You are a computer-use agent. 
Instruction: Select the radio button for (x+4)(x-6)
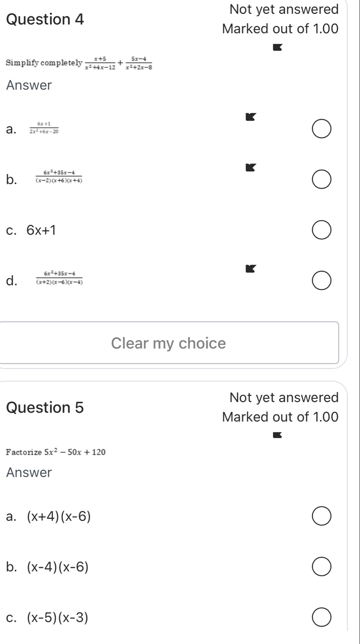(321, 516)
